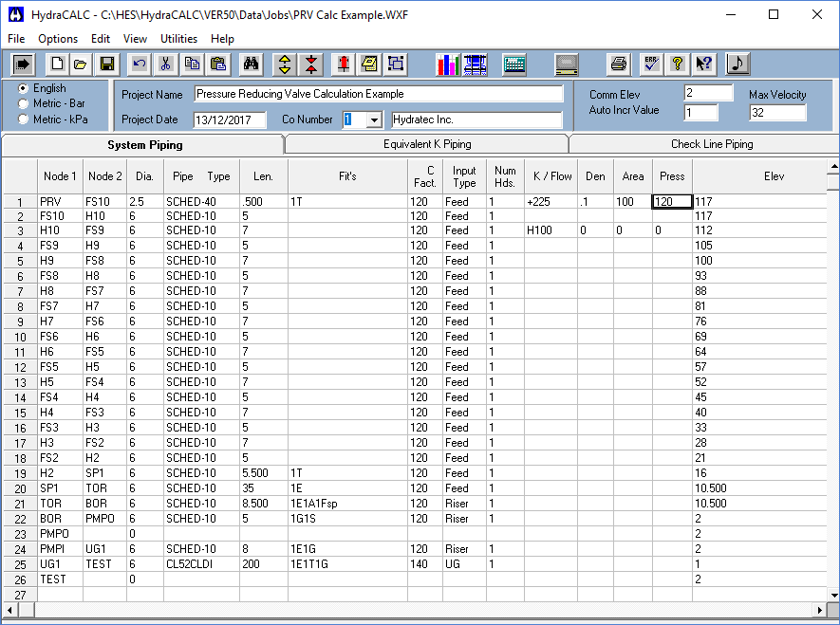Copy with the two-pages icon
The width and height of the screenshot is (840, 625).
(192, 64)
